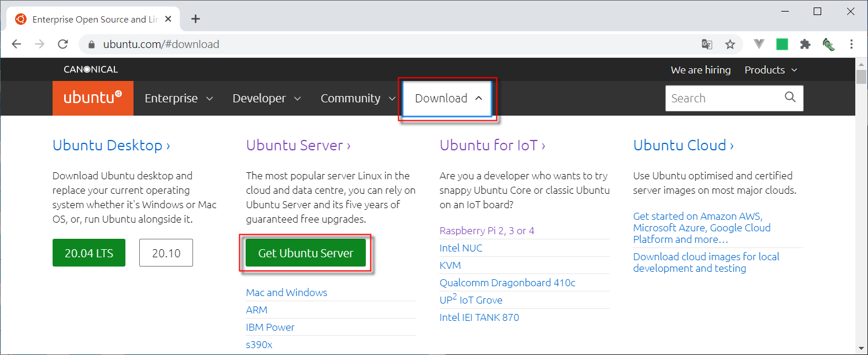Click the footprint-shaped extension icon
This screenshot has height=355, width=868.
[828, 43]
